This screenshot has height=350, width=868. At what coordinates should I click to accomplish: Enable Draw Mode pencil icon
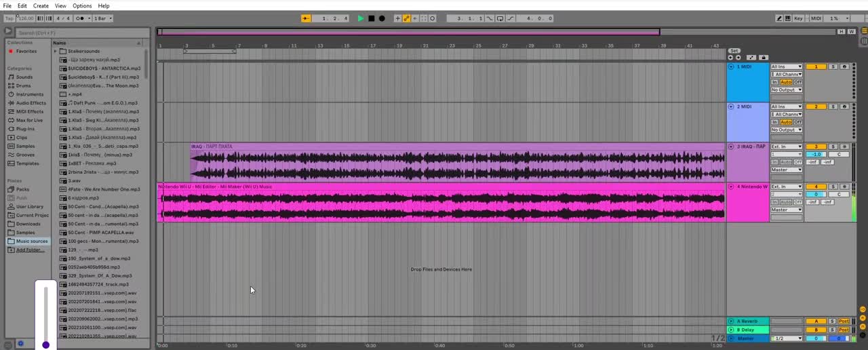779,18
